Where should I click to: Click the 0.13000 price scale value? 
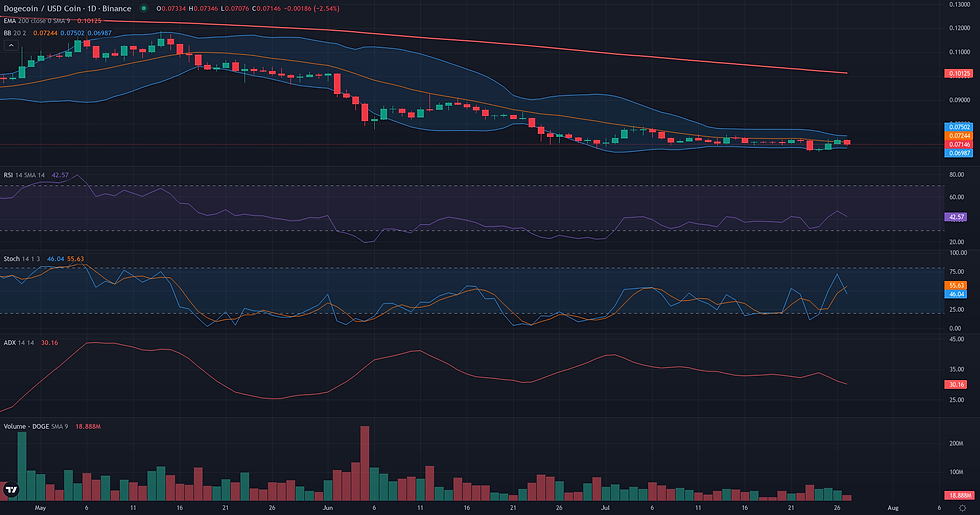coord(959,4)
